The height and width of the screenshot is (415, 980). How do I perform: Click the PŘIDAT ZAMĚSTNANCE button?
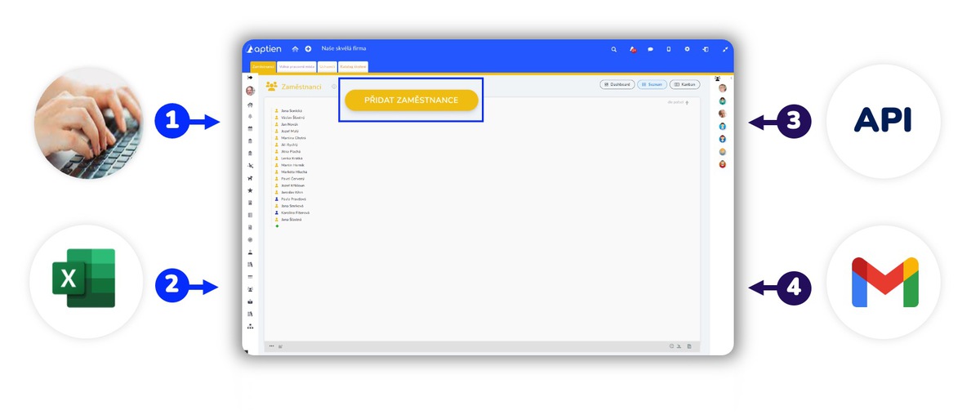point(411,100)
